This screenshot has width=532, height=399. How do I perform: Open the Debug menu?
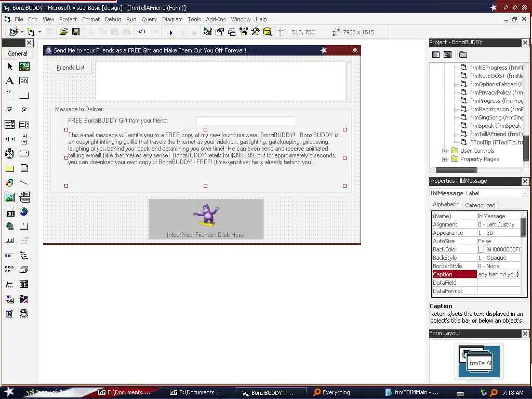[113, 19]
